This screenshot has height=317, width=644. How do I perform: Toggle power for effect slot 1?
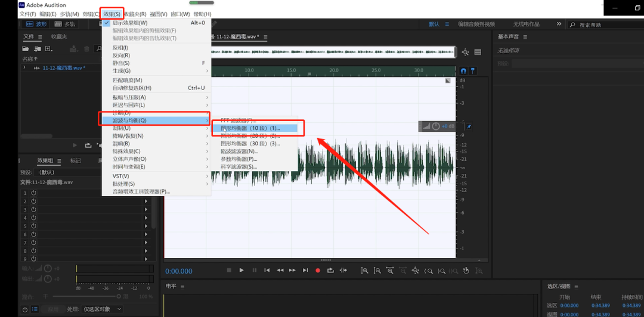point(33,193)
